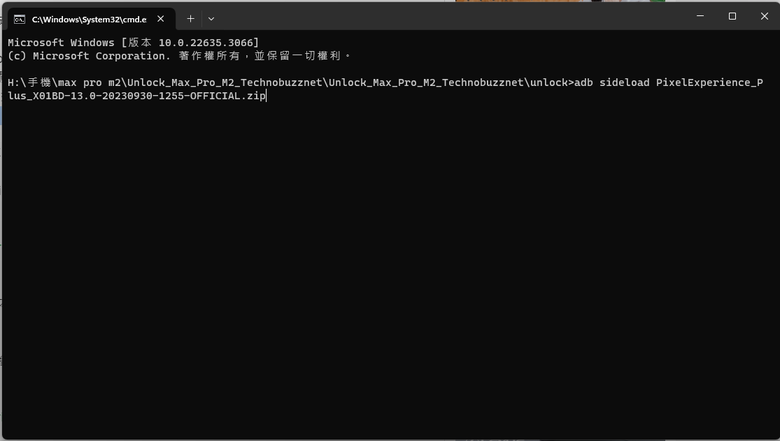
Task: Open a new terminal tab with plus
Action: 191,19
